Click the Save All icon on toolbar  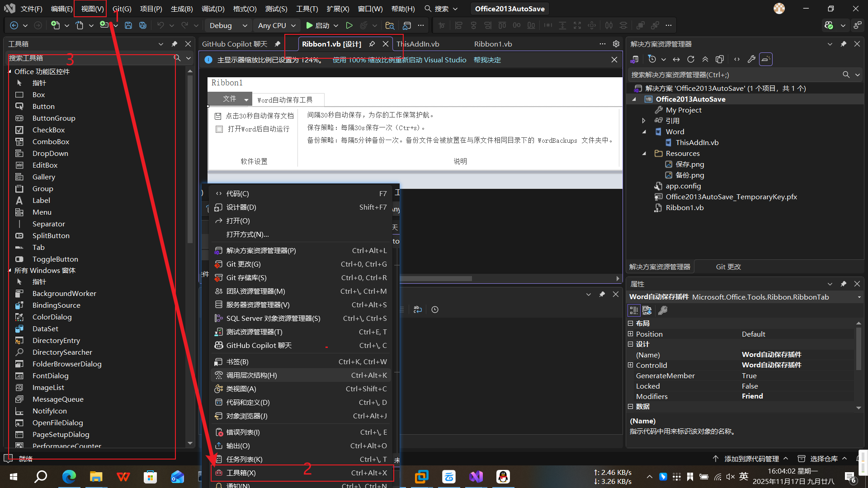[x=143, y=25]
